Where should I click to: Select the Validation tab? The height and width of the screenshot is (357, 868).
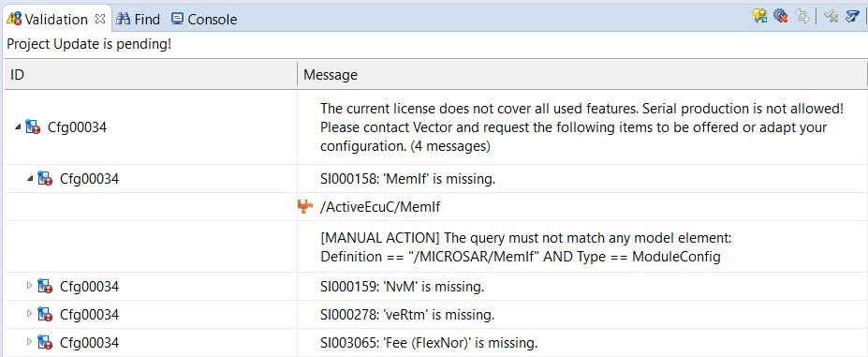click(x=48, y=20)
